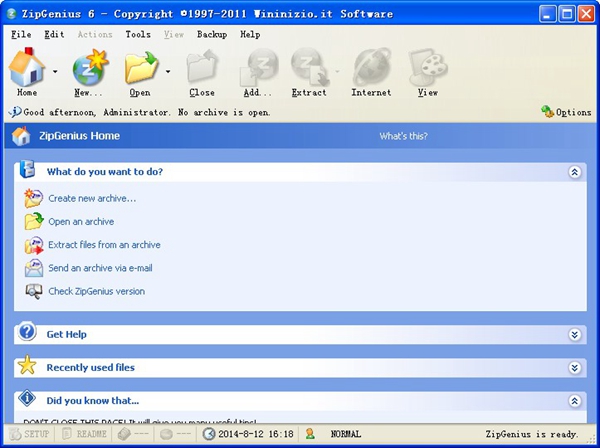This screenshot has height=448, width=600.
Task: Click Extract files from an archive link
Action: click(x=104, y=245)
